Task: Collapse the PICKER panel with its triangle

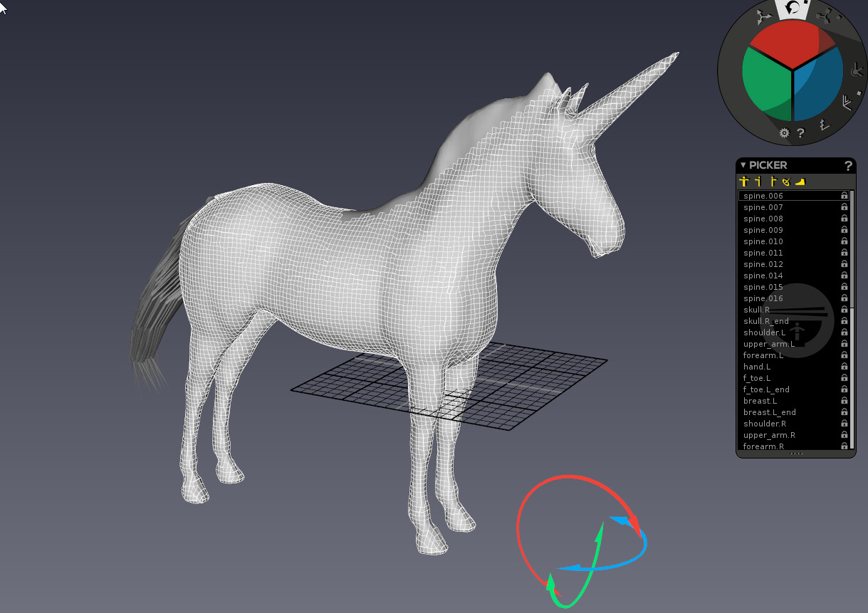Action: 743,164
